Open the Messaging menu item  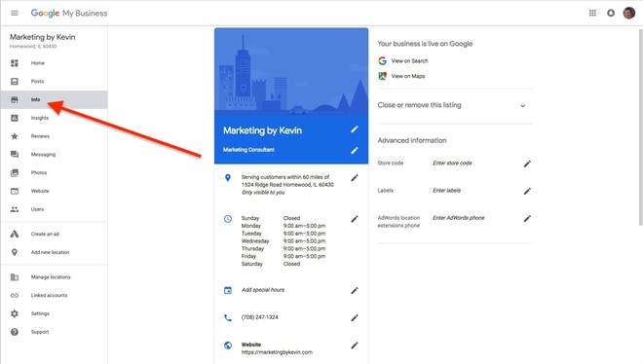pyautogui.click(x=43, y=155)
